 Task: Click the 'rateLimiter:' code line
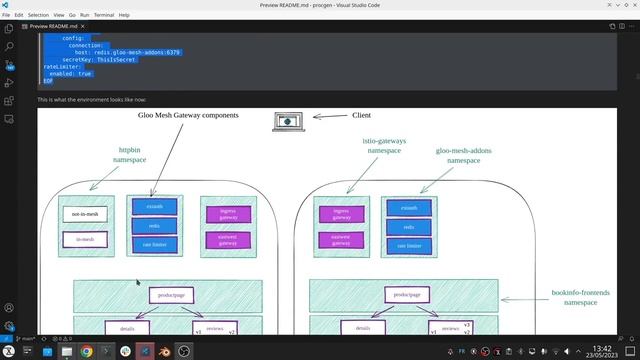[62, 67]
